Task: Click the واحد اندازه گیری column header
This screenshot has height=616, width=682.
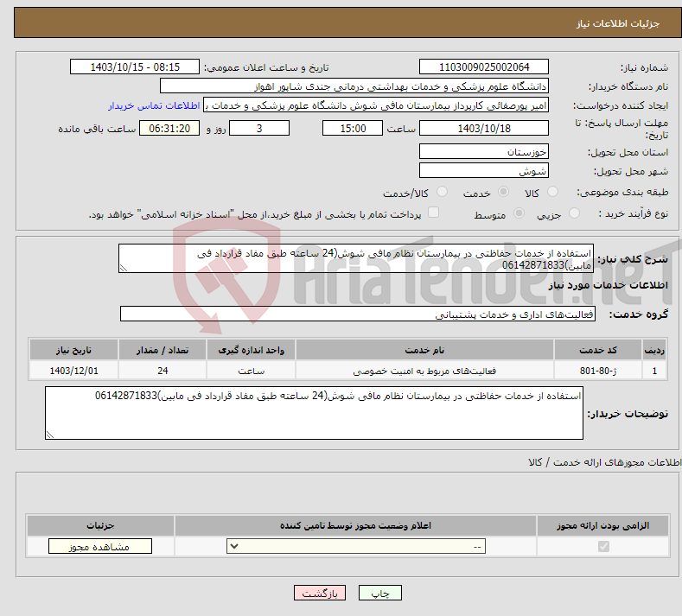Action: [251, 350]
